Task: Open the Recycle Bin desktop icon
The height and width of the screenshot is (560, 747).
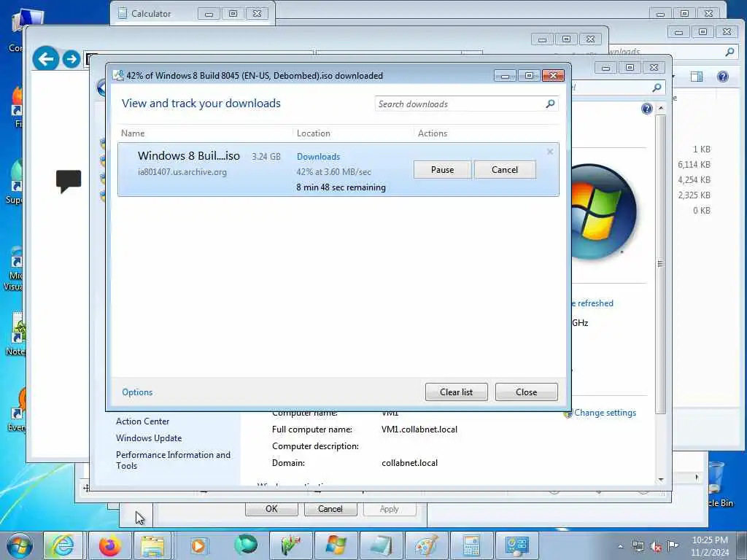Action: click(x=718, y=483)
